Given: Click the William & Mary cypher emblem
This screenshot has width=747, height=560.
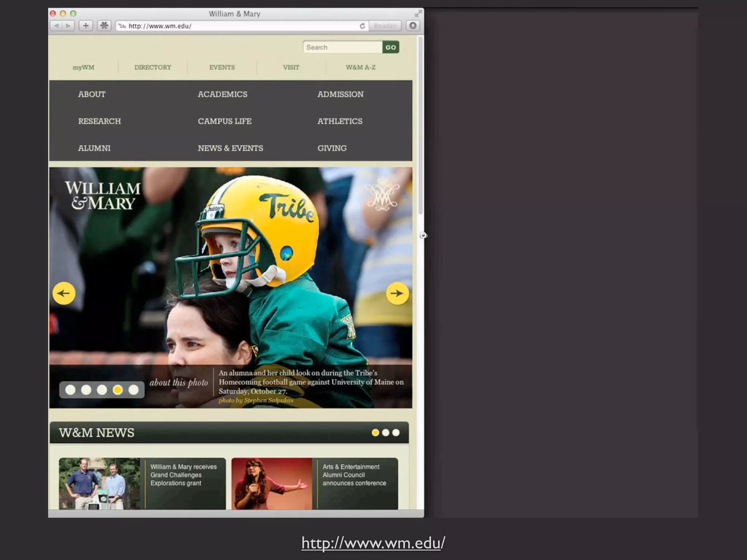Looking at the screenshot, I should (x=382, y=196).
